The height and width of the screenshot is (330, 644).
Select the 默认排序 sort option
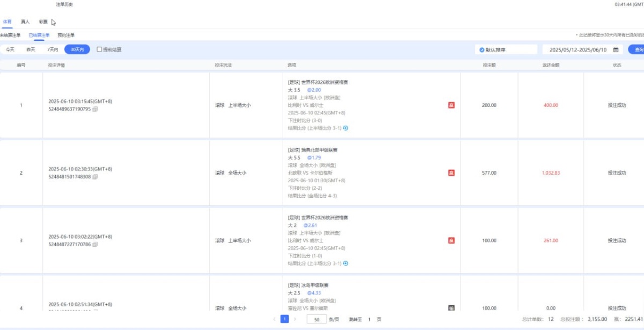point(482,49)
